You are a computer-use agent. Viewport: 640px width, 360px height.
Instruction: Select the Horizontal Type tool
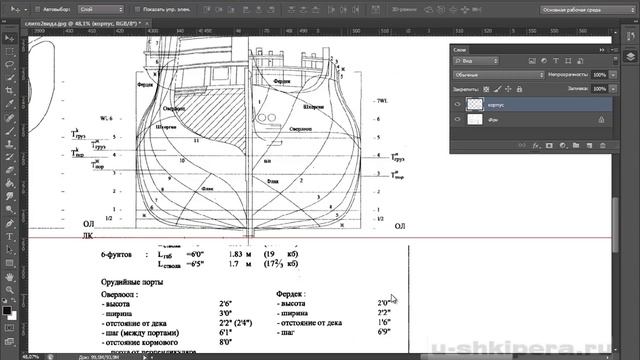tap(9, 236)
